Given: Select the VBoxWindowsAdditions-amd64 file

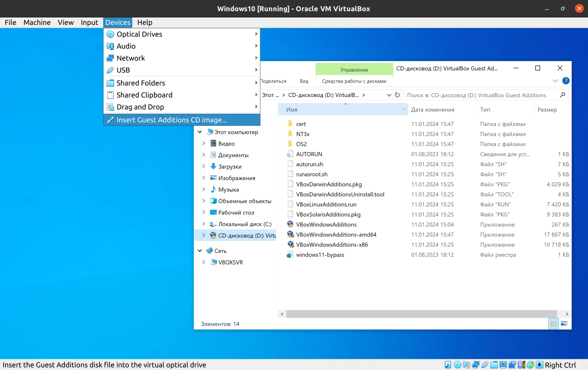Looking at the screenshot, I should pyautogui.click(x=336, y=234).
